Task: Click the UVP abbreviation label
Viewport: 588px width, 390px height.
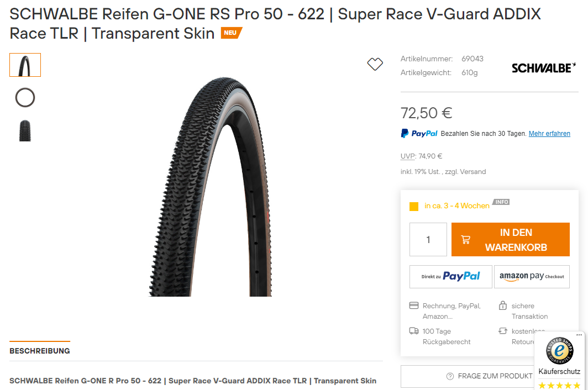Action: coord(408,156)
